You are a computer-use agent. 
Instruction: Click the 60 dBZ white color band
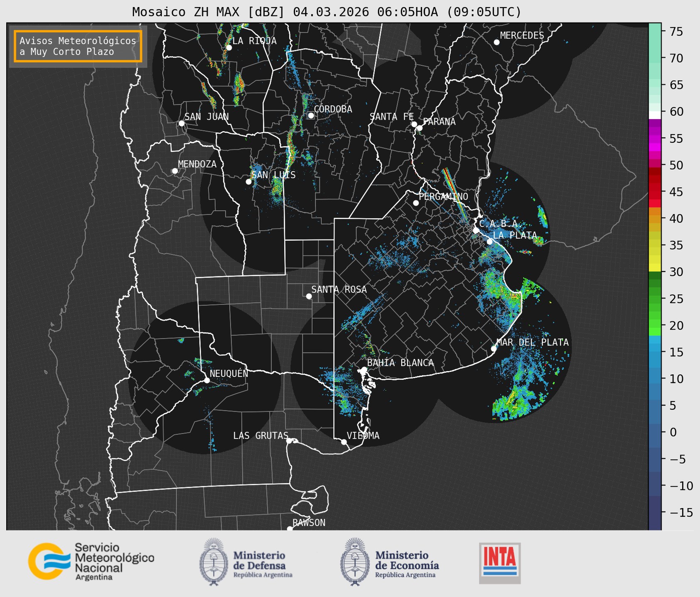tap(655, 115)
